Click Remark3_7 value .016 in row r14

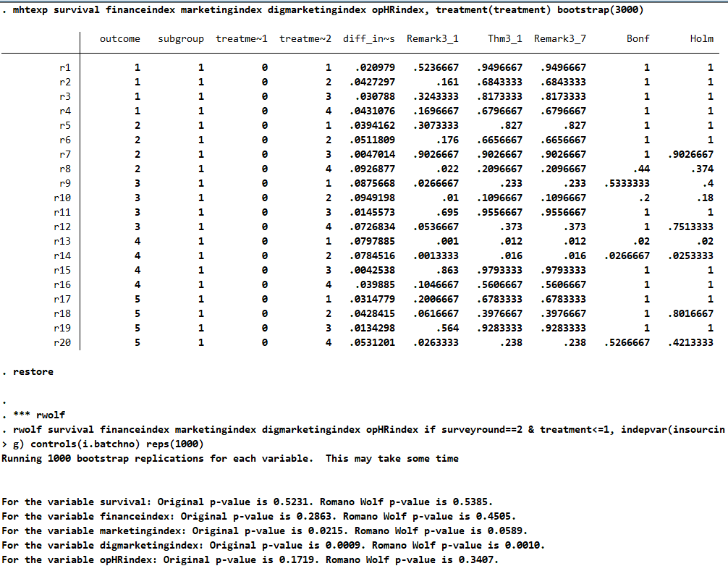(575, 255)
